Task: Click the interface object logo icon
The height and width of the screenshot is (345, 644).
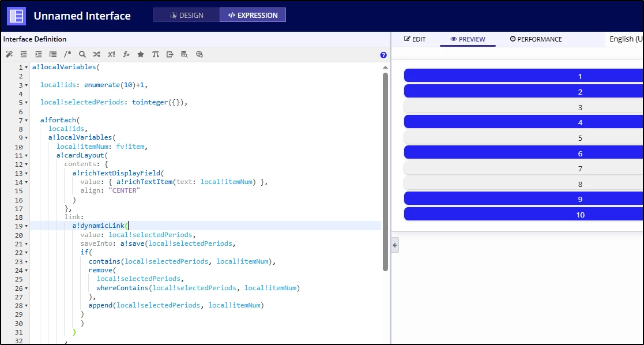Action: (16, 16)
